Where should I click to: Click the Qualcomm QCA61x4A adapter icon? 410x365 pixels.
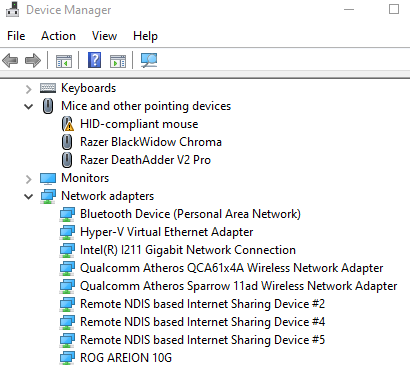coord(67,268)
